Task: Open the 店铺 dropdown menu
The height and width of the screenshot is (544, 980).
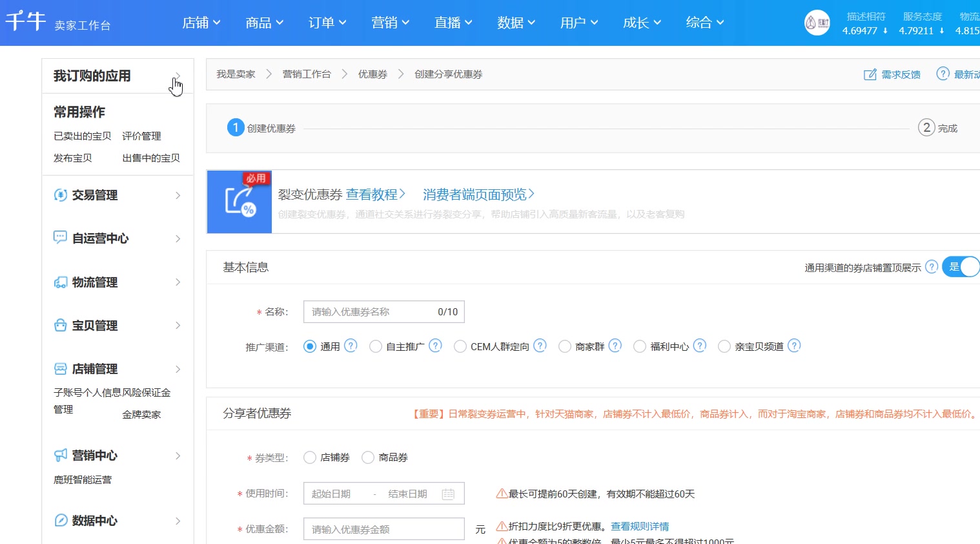Action: pyautogui.click(x=201, y=23)
